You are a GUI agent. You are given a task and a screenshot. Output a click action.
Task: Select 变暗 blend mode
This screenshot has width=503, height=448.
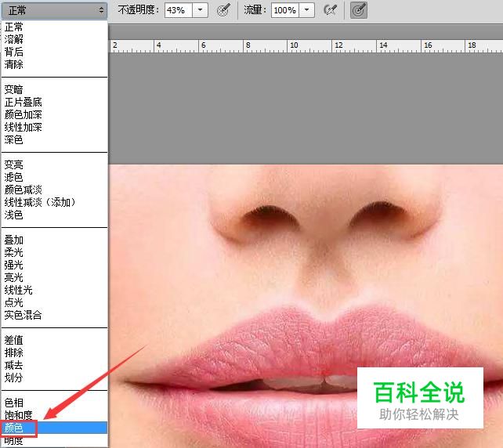(x=54, y=89)
